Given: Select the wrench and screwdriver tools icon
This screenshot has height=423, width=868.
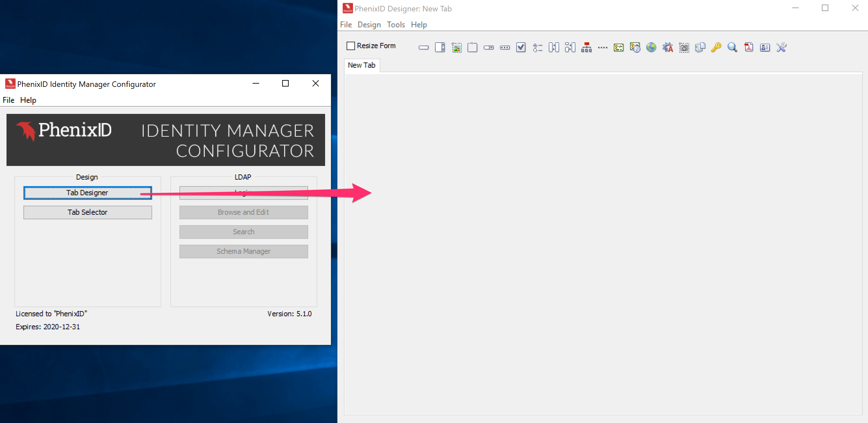Looking at the screenshot, I should (781, 47).
